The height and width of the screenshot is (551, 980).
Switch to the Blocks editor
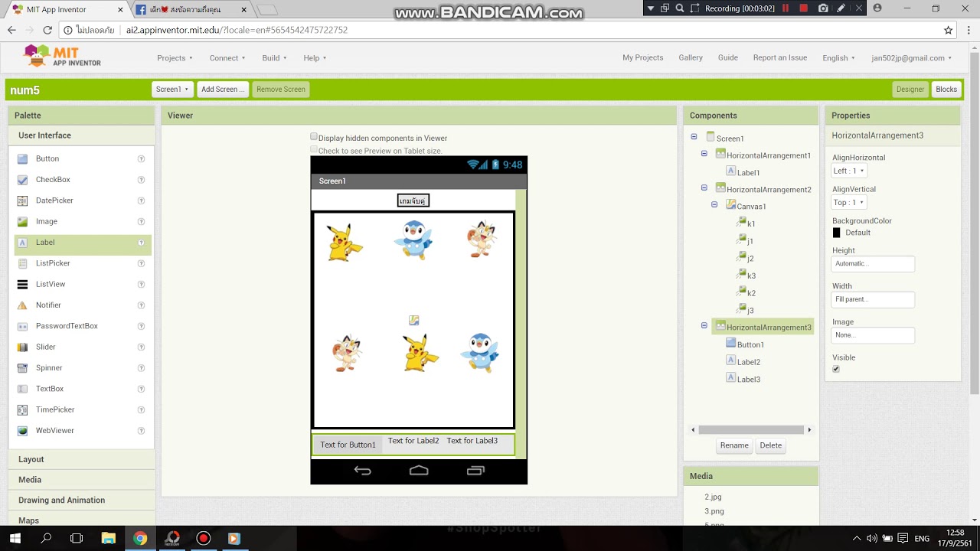[946, 90]
